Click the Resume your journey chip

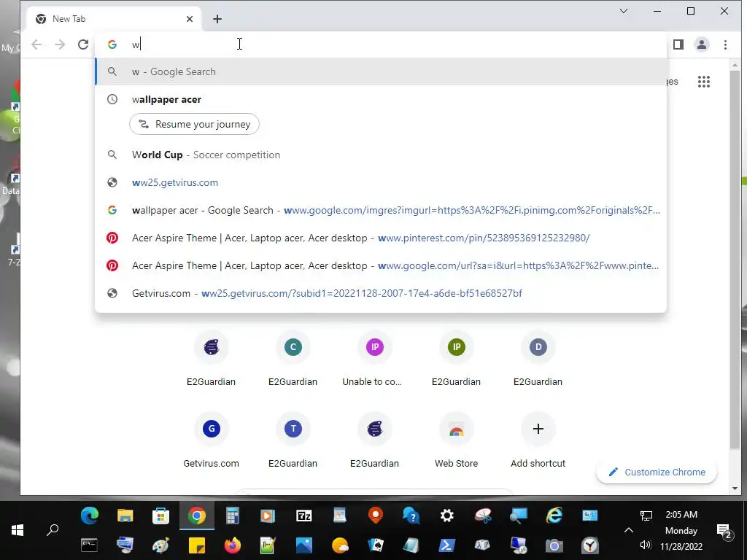point(194,124)
